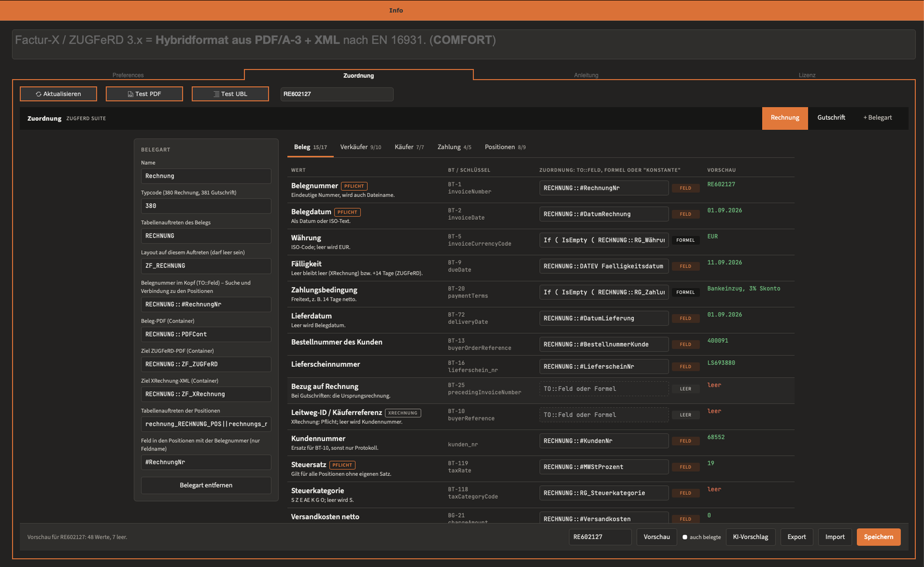Open the Beleg 15/17 sub-tab
This screenshot has height=567, width=924.
coord(310,147)
